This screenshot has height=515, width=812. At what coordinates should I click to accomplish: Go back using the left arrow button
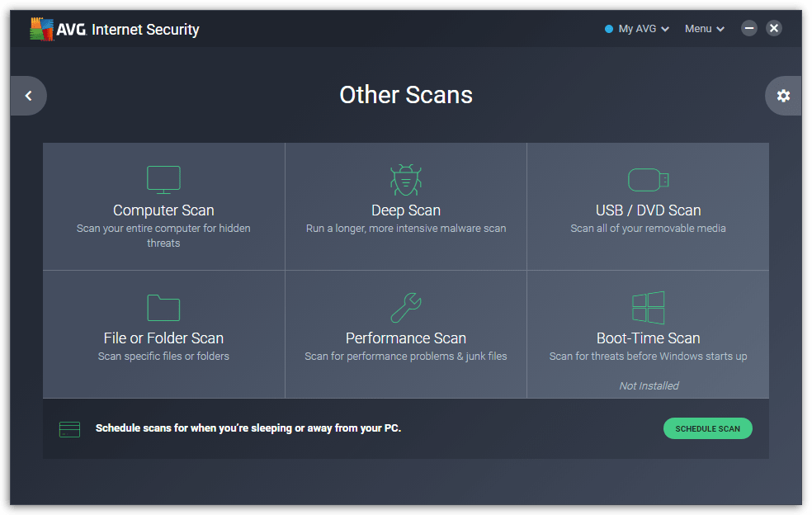(29, 96)
